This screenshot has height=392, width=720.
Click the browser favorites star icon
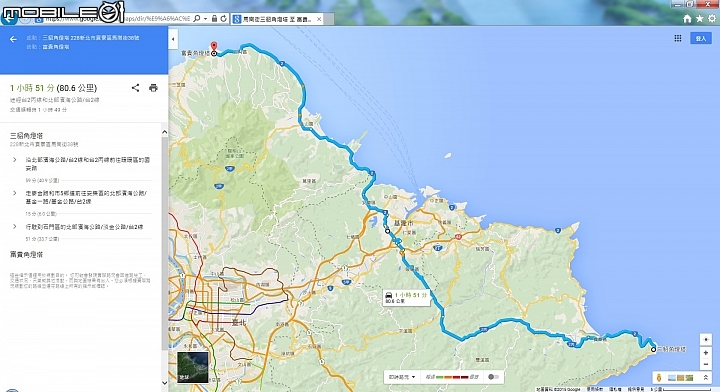click(x=699, y=18)
